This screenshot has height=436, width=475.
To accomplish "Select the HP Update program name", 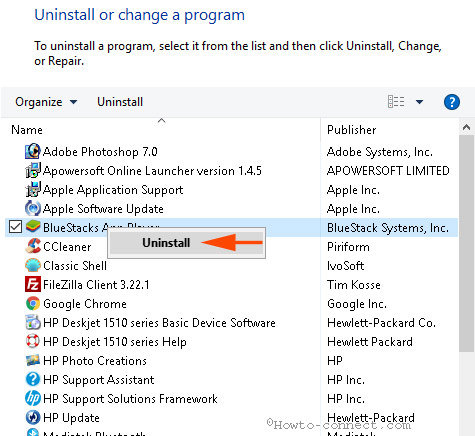I will [71, 418].
